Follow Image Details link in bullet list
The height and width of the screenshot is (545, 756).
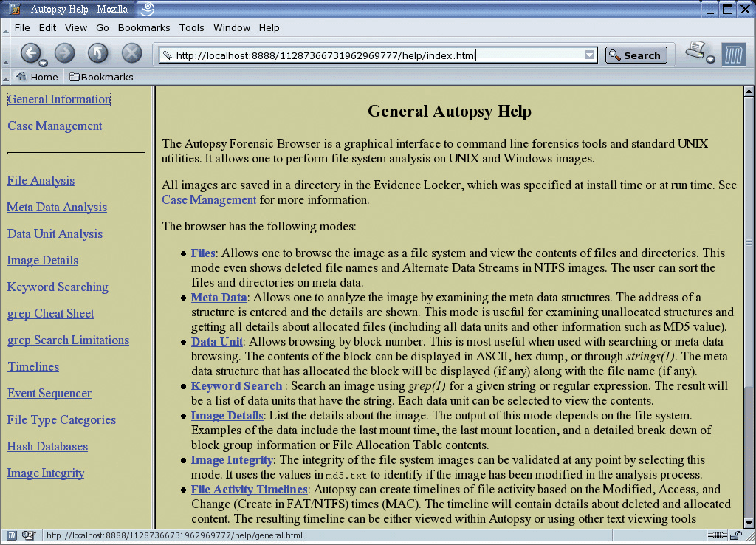227,415
